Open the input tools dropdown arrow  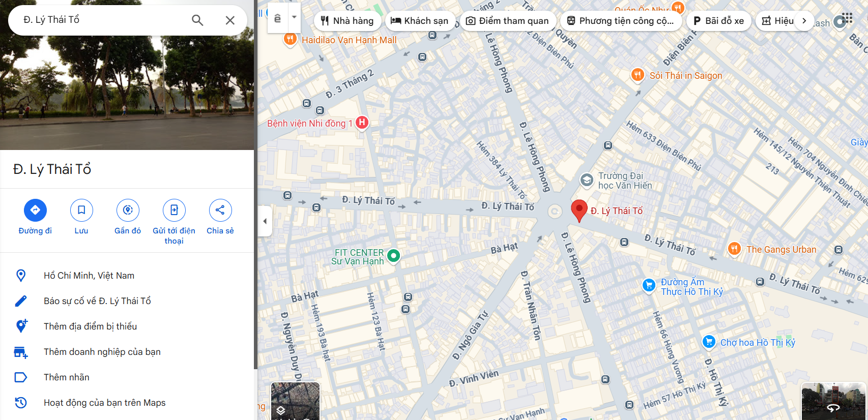[x=294, y=17]
